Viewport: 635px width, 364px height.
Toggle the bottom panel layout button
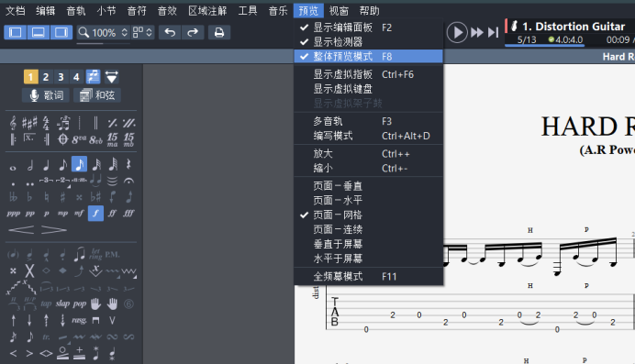(39, 32)
